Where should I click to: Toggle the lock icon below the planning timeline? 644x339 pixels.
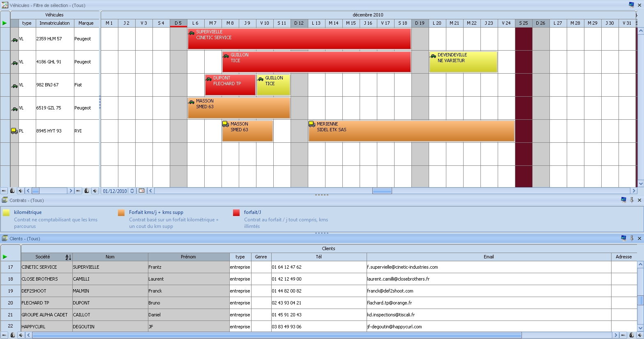tap(12, 190)
